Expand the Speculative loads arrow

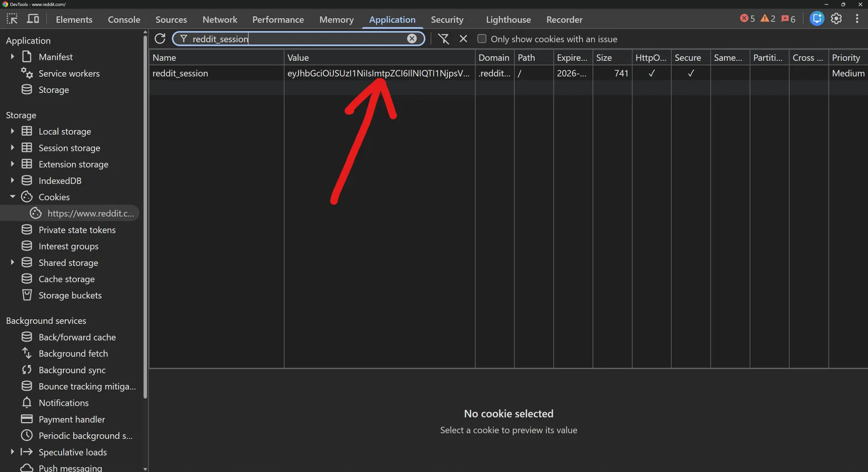(x=13, y=451)
